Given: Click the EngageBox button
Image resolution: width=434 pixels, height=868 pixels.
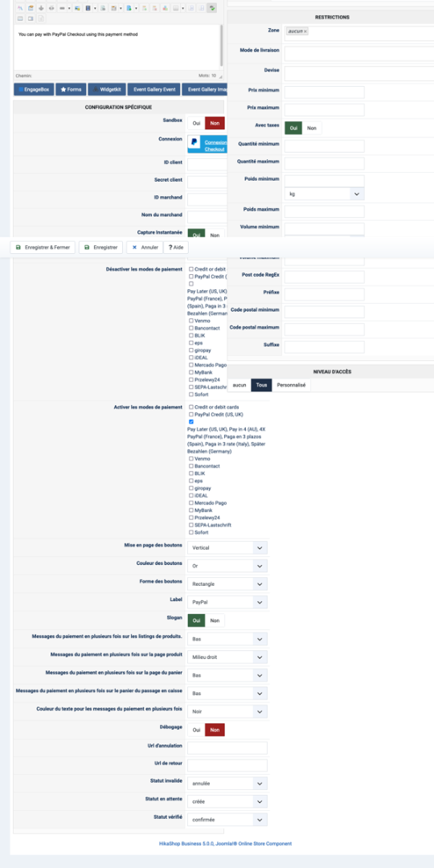Looking at the screenshot, I should (x=34, y=89).
